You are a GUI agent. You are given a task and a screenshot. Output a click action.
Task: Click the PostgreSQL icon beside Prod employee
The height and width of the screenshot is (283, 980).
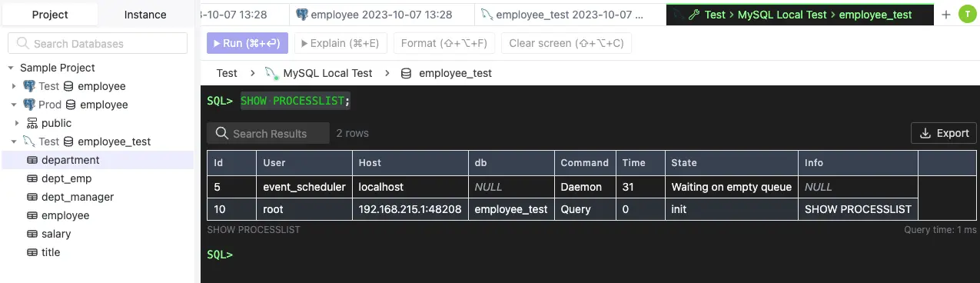click(29, 105)
